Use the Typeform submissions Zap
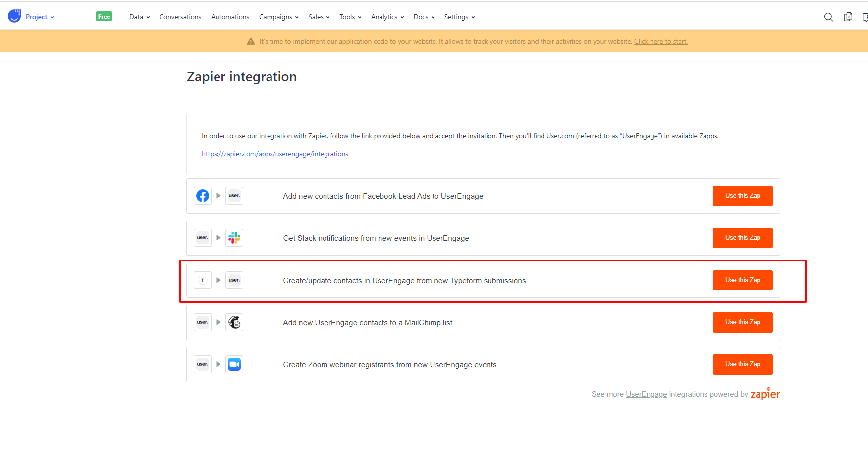The width and height of the screenshot is (868, 456). click(x=743, y=280)
